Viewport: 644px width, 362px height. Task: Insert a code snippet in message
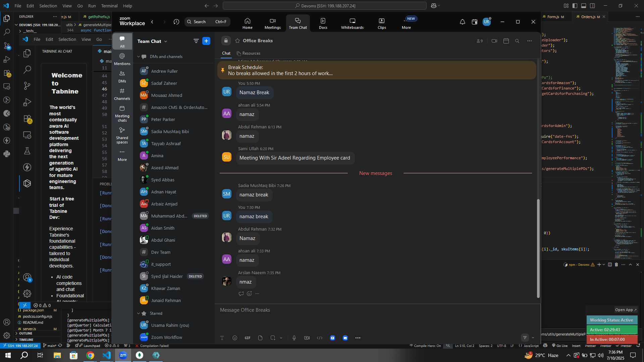[x=320, y=338]
